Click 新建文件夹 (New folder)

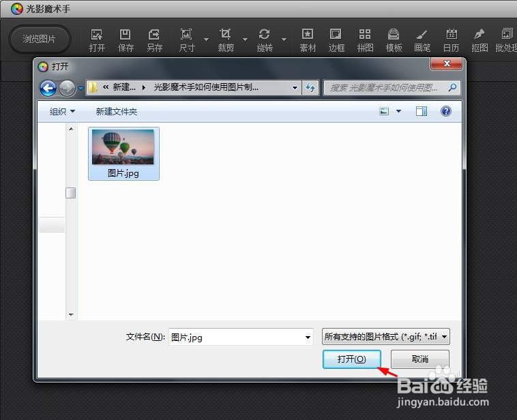click(x=117, y=111)
